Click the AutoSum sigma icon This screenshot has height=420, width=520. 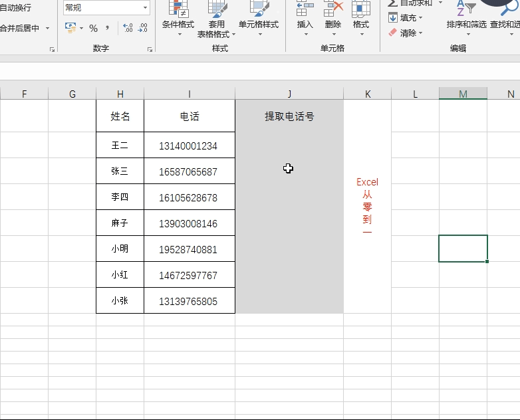point(392,3)
